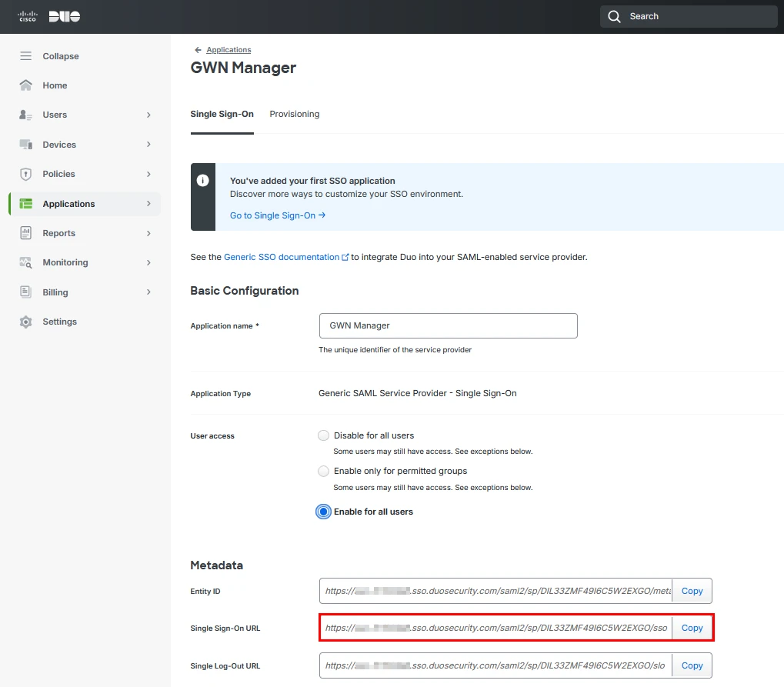784x687 pixels.
Task: Click the search magnifier icon
Action: point(614,16)
